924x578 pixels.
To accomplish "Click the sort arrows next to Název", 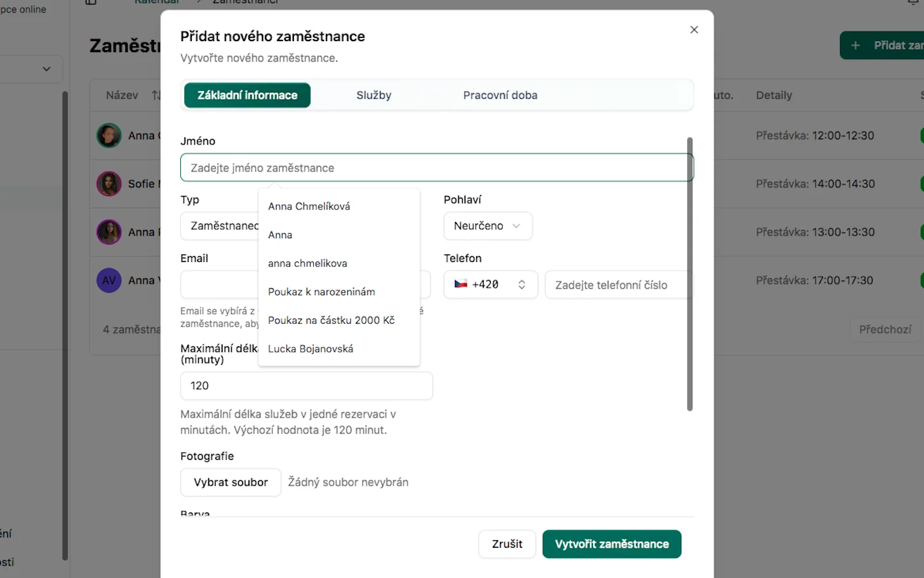I will pos(156,95).
